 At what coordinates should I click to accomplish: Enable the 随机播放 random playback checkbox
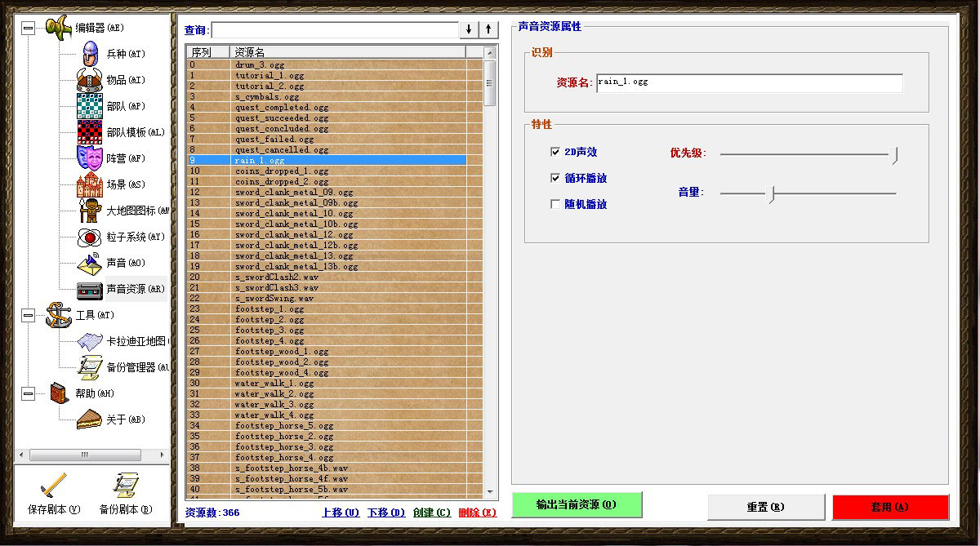pos(556,204)
